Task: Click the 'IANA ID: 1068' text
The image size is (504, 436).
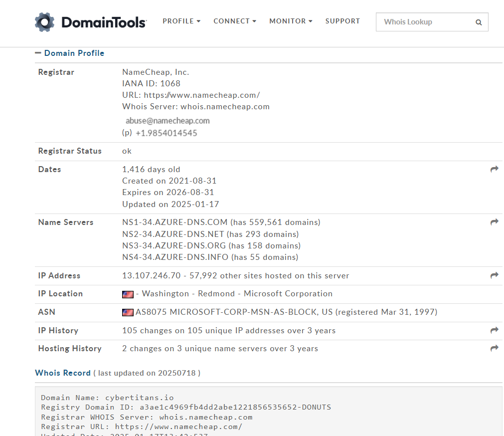Action: pos(151,84)
